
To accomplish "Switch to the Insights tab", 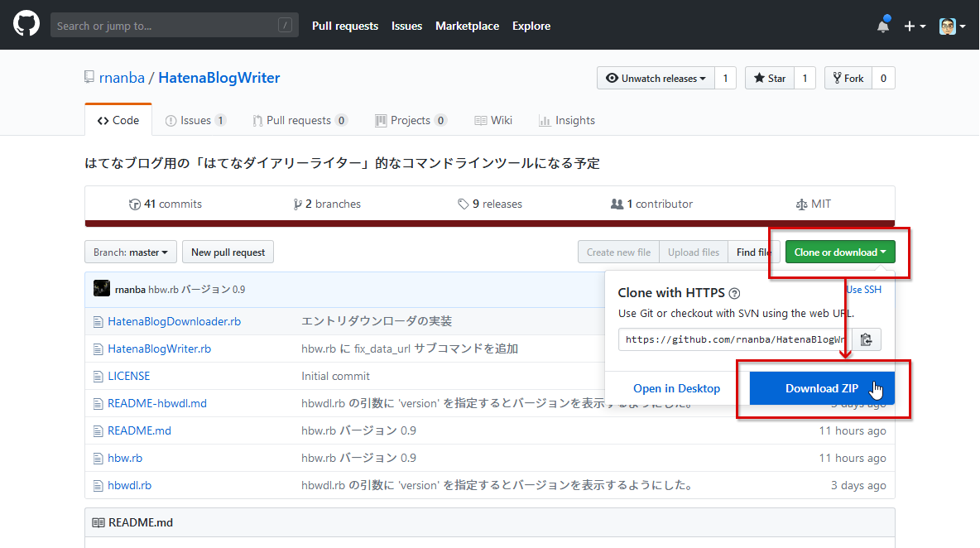I will pyautogui.click(x=567, y=120).
